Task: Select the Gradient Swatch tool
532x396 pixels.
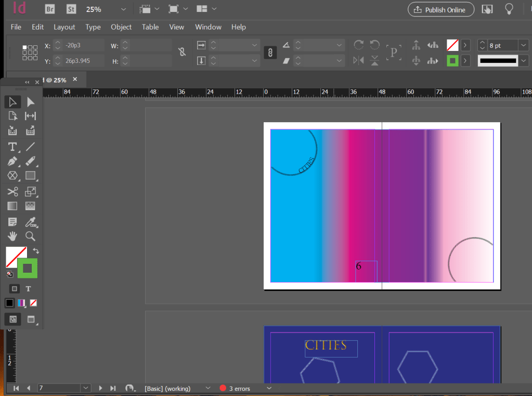Action: tap(12, 207)
